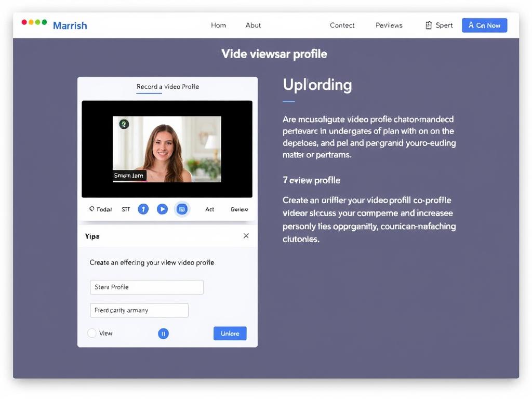Navigate to Peviews in top bar

[x=389, y=25]
